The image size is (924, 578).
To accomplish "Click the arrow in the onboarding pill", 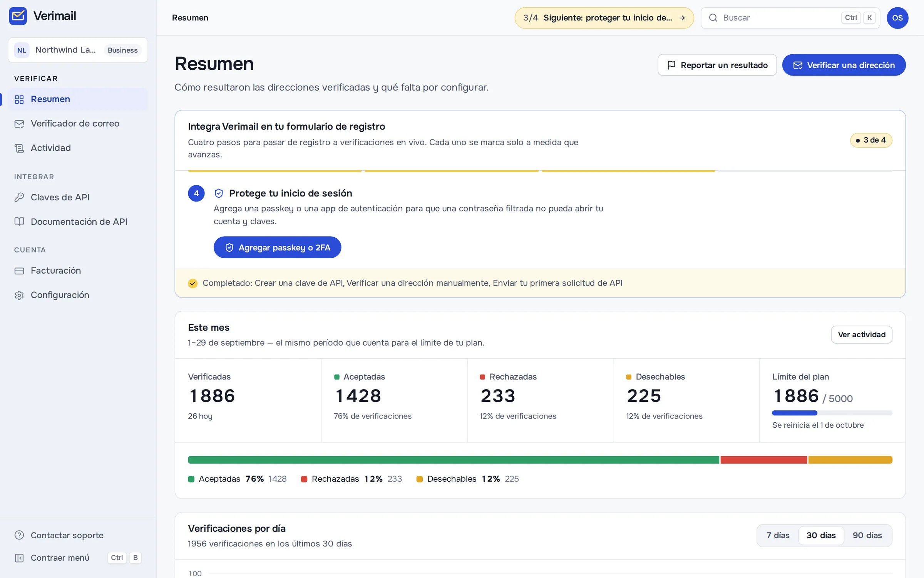I will 682,18.
